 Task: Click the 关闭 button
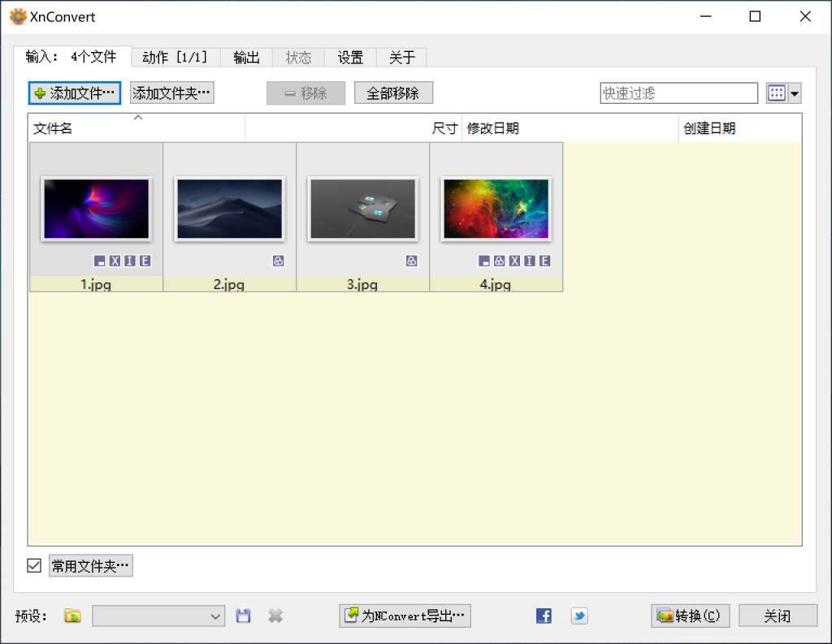pyautogui.click(x=778, y=616)
